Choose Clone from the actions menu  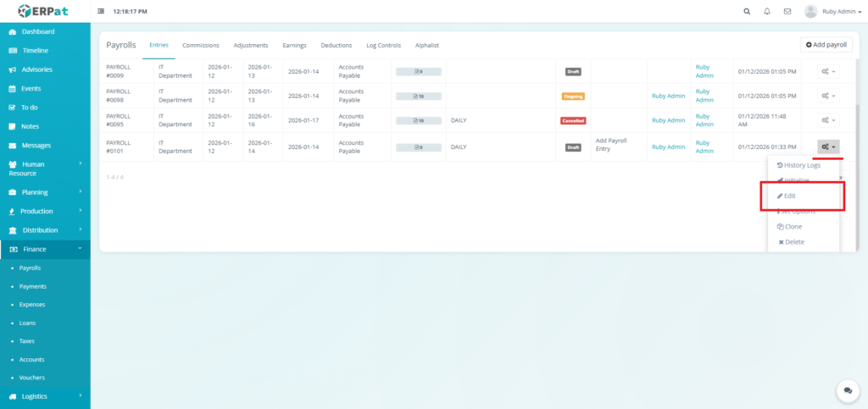point(789,227)
